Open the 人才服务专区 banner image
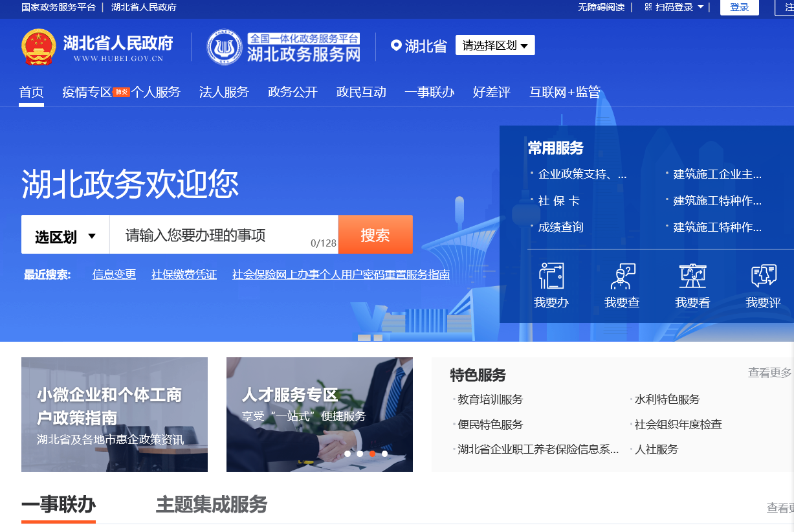The height and width of the screenshot is (532, 794). click(319, 414)
